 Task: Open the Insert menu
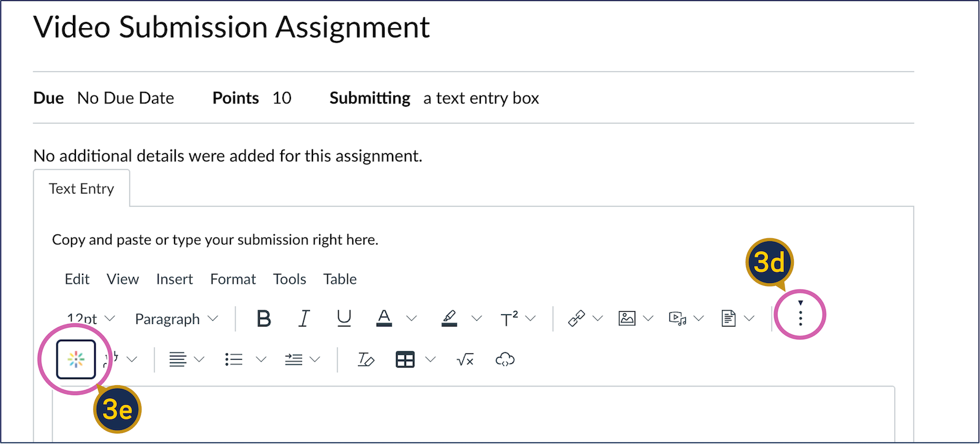point(175,279)
